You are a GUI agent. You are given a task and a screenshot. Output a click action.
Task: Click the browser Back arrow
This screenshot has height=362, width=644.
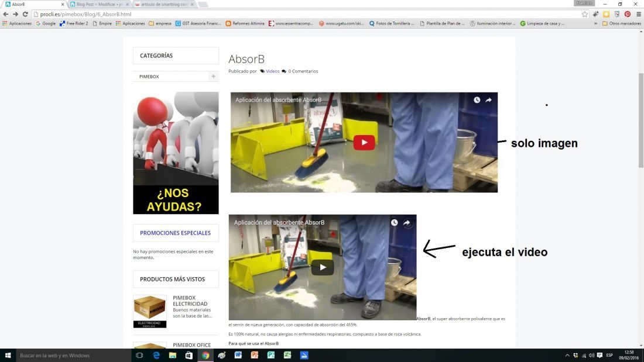click(6, 15)
